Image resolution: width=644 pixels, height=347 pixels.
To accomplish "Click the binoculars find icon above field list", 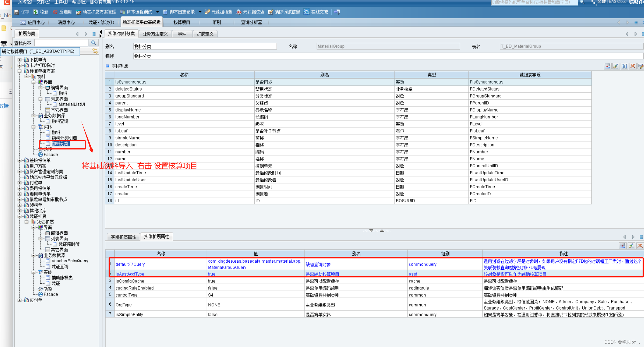I will [x=624, y=66].
